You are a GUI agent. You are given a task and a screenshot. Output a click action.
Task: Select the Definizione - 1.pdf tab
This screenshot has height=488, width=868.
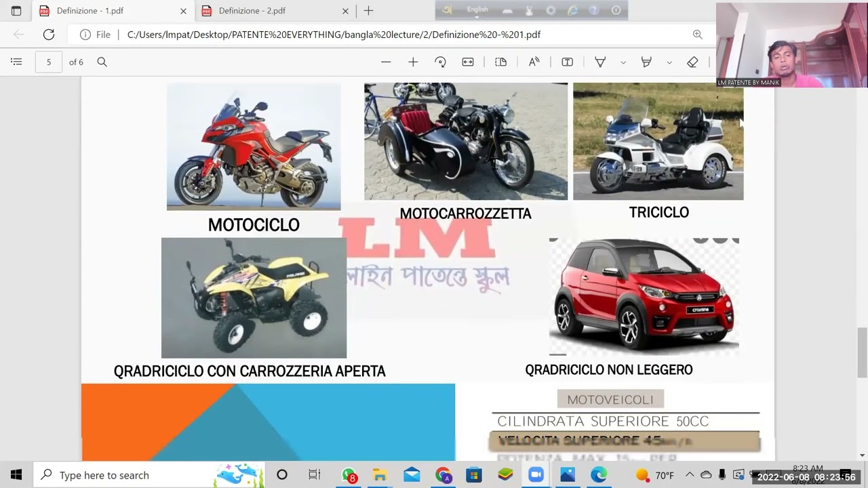(113, 11)
